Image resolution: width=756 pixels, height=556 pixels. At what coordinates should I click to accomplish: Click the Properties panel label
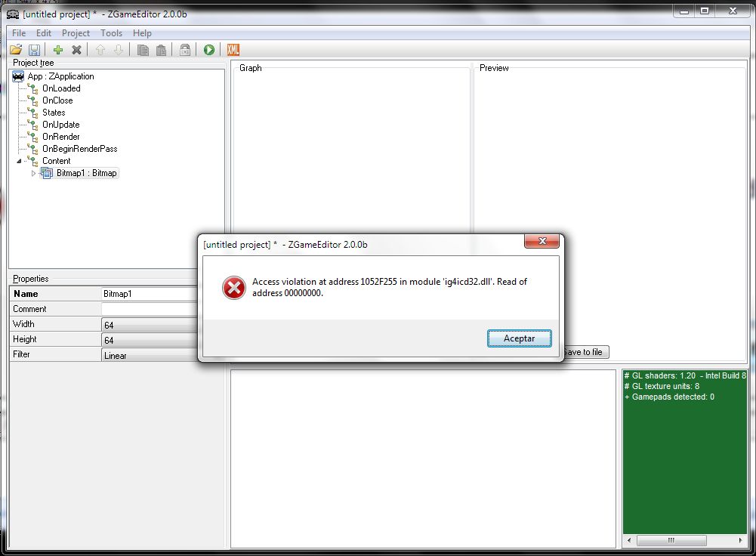30,279
